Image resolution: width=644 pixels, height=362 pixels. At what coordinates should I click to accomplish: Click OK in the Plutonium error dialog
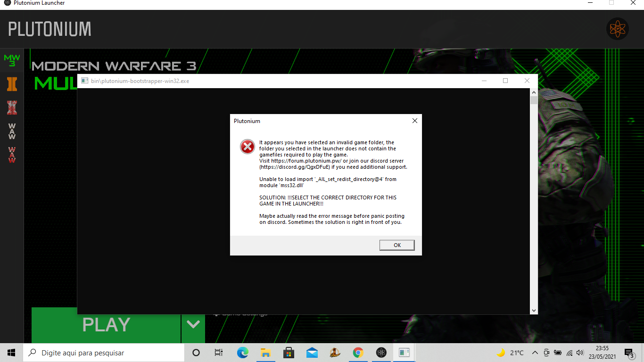(x=397, y=245)
